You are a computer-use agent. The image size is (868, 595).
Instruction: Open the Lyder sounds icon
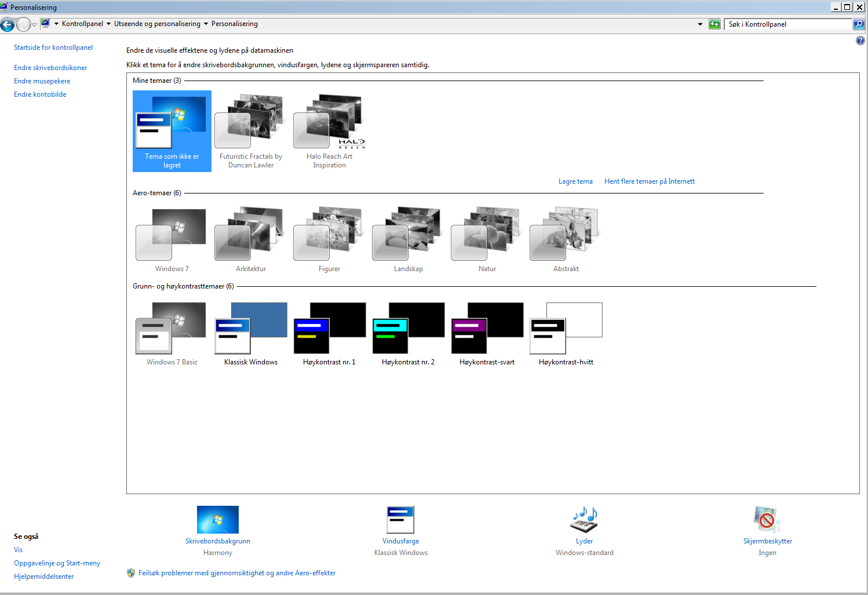[x=584, y=520]
